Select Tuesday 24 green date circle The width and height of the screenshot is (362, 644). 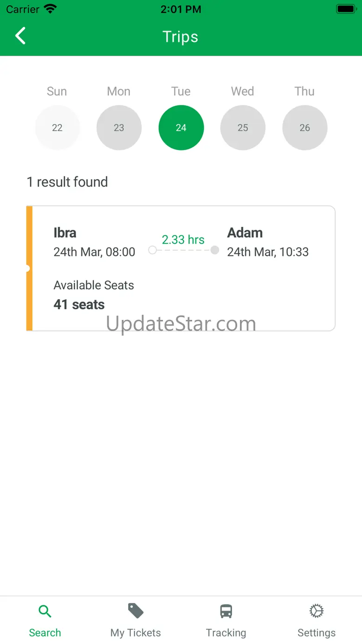[181, 128]
